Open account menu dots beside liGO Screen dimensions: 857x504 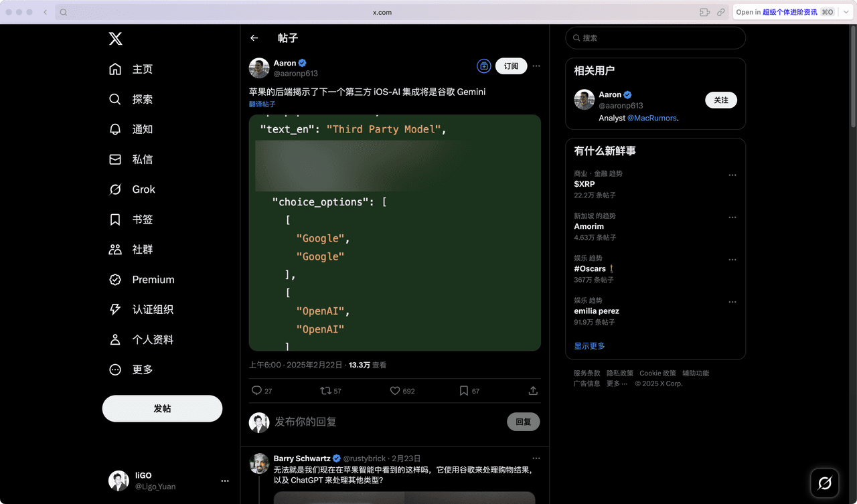tap(225, 481)
